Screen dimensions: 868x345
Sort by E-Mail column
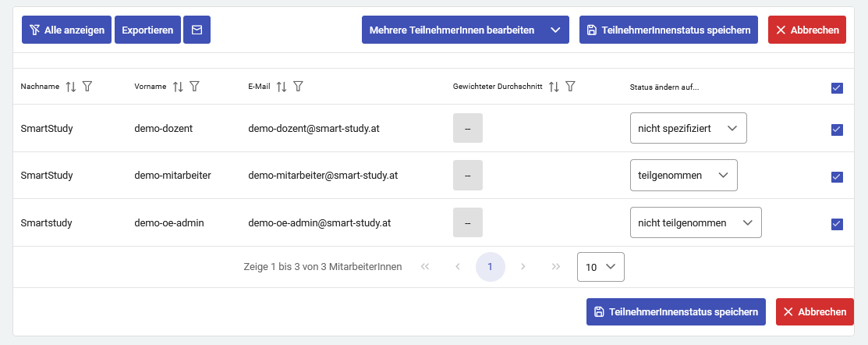pyautogui.click(x=282, y=87)
